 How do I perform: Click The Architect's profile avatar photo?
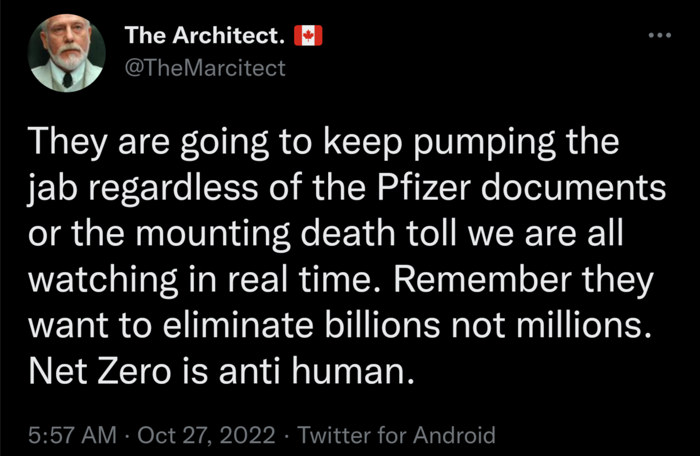coord(66,54)
